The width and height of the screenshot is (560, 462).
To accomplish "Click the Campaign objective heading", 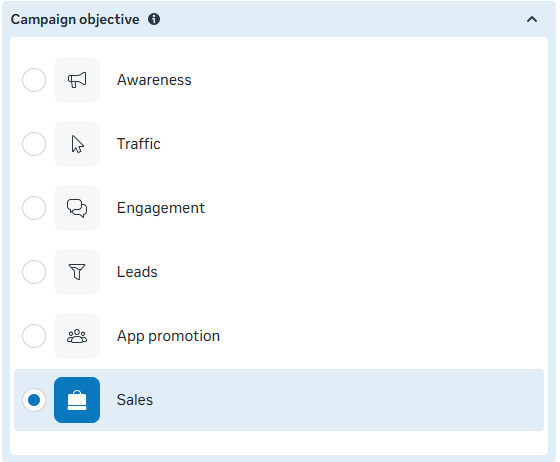I will pos(75,20).
